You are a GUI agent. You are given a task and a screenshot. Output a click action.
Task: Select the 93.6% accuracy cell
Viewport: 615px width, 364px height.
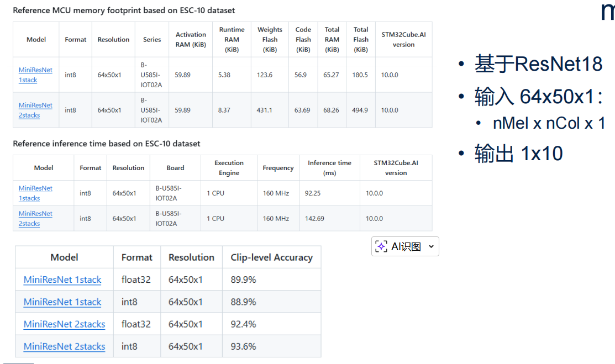point(244,346)
